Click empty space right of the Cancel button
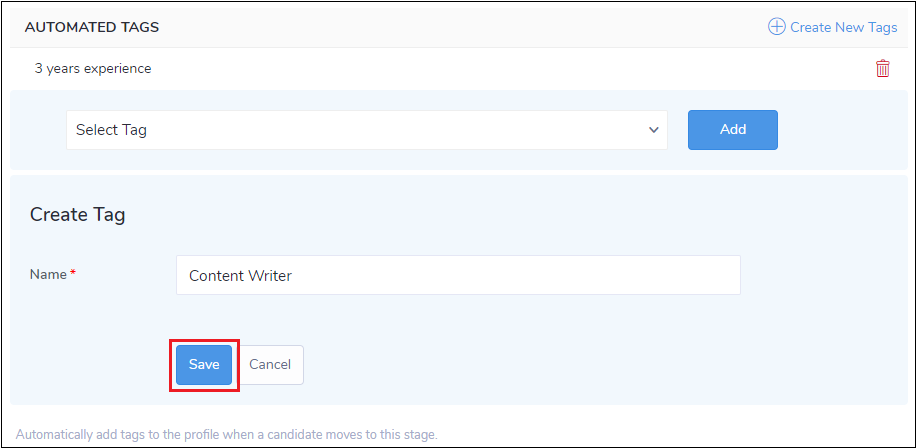This screenshot has height=448, width=917. pyautogui.click(x=550, y=365)
